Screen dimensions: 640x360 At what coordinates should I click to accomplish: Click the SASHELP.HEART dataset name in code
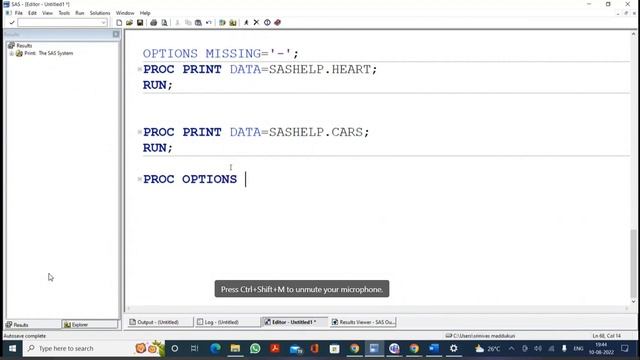(x=320, y=69)
